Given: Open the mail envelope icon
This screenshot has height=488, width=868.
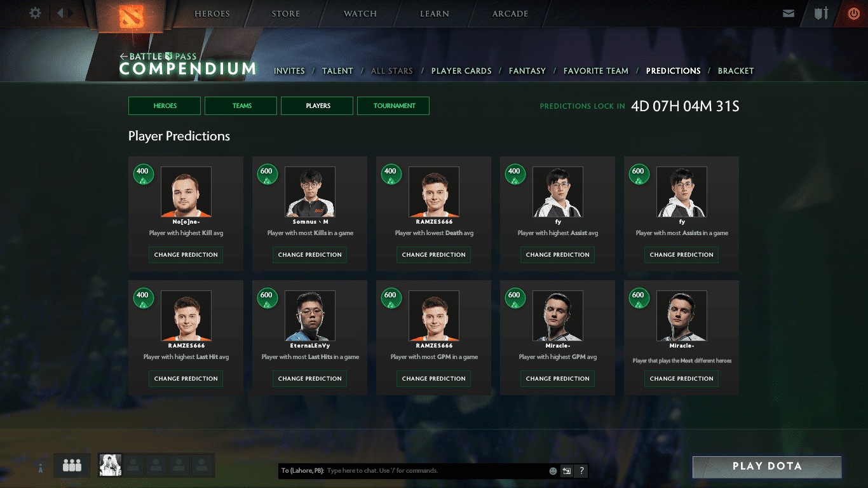Looking at the screenshot, I should [x=789, y=13].
